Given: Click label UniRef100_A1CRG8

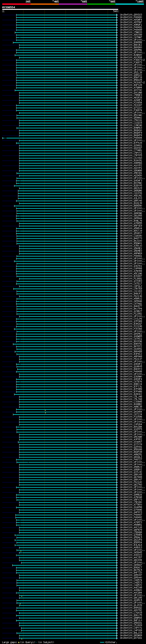Looking at the screenshot, I should tap(131, 58).
